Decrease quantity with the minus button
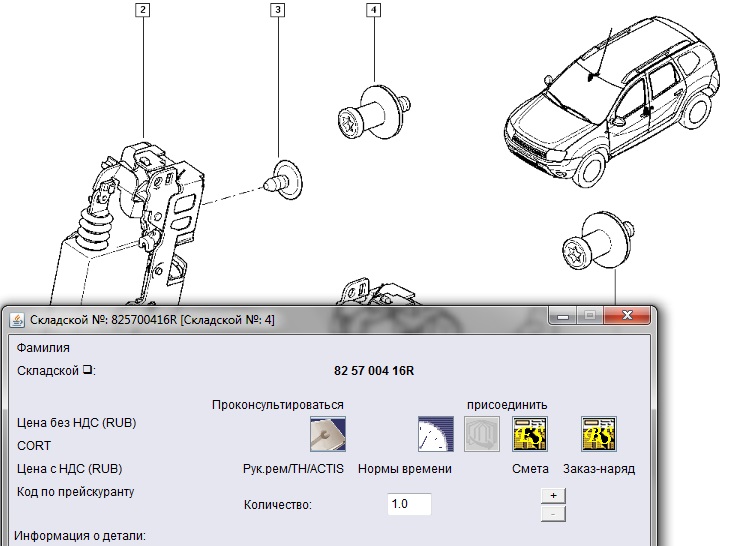The width and height of the screenshot is (742, 546). click(553, 513)
